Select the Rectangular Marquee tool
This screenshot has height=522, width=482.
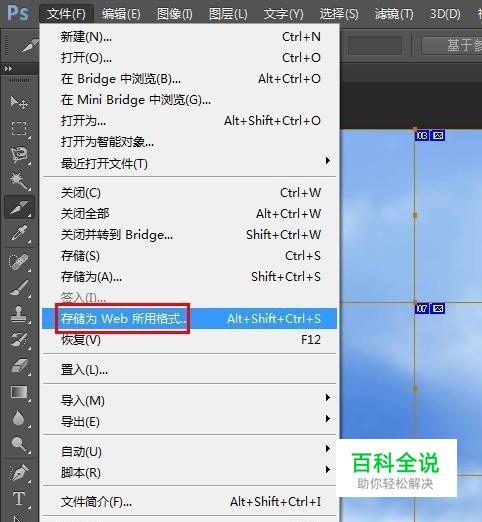pyautogui.click(x=19, y=128)
